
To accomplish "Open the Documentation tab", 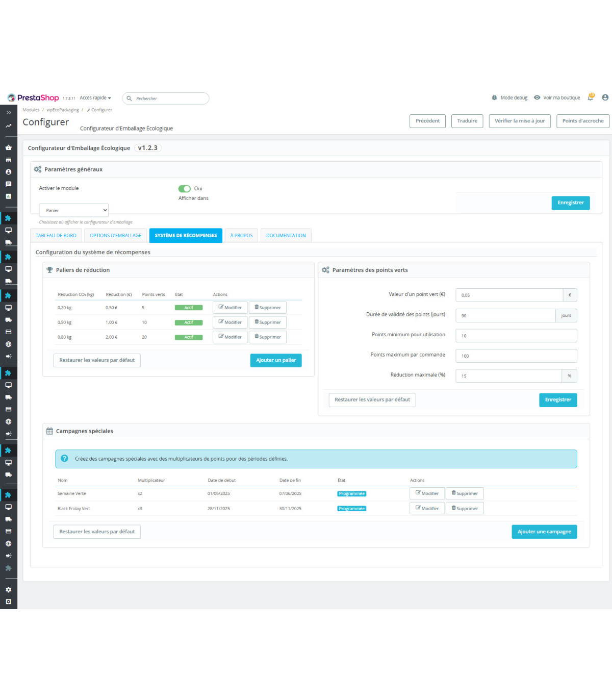I will (x=286, y=236).
